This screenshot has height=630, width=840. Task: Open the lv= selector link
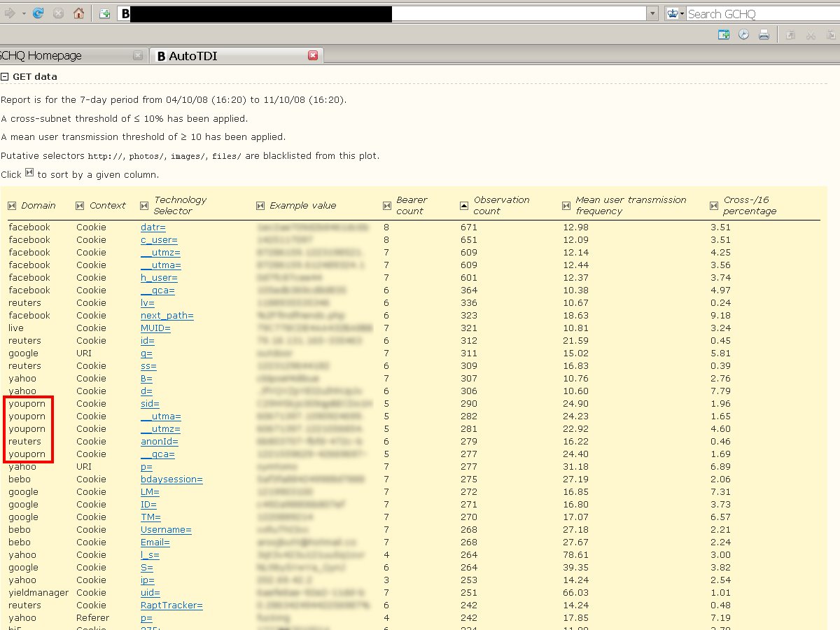(x=148, y=303)
